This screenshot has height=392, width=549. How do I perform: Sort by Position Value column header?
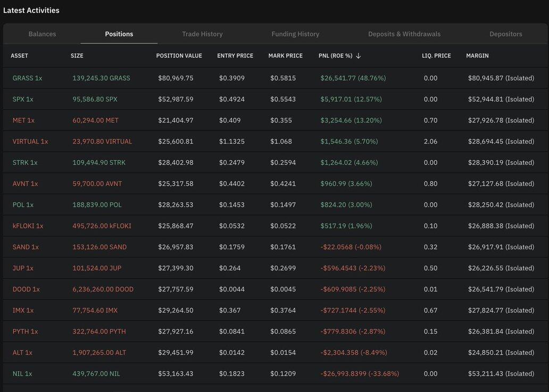[x=179, y=56]
